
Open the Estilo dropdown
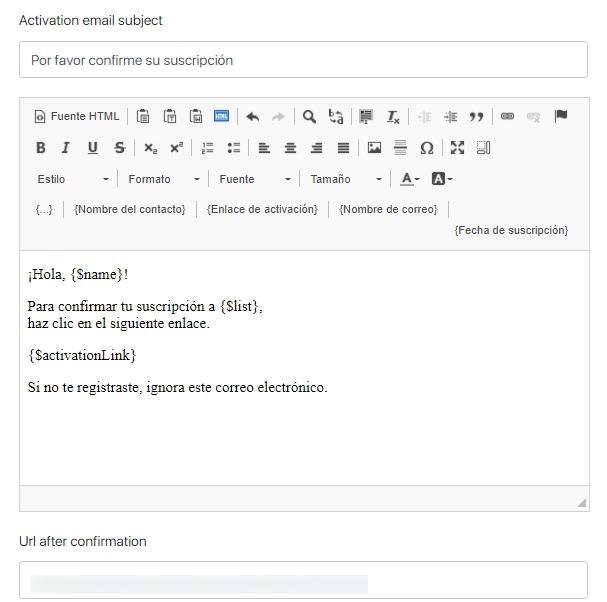[x=73, y=179]
